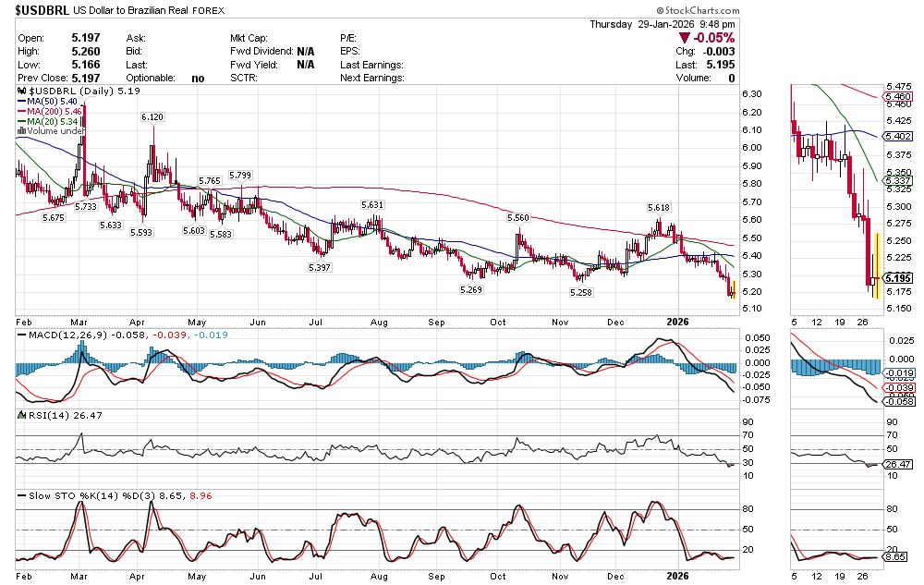
Task: Click the 6.120 peak price callout
Action: click(x=152, y=117)
